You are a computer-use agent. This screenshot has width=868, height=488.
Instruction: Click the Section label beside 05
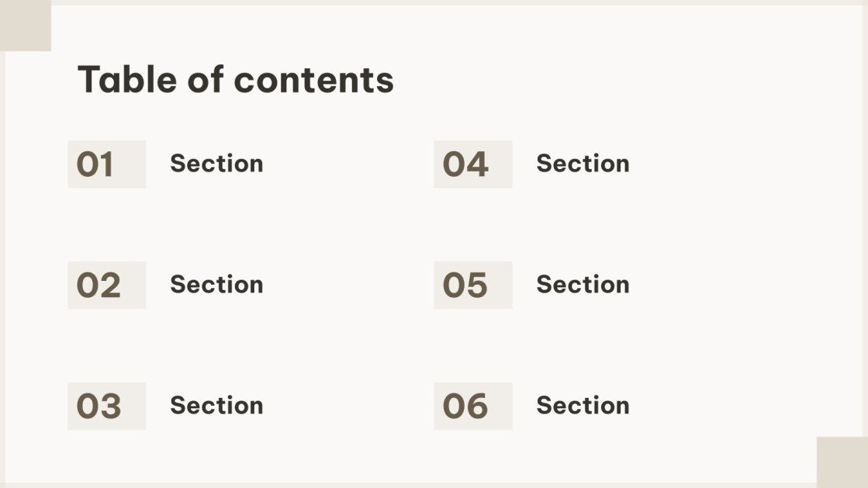point(583,285)
